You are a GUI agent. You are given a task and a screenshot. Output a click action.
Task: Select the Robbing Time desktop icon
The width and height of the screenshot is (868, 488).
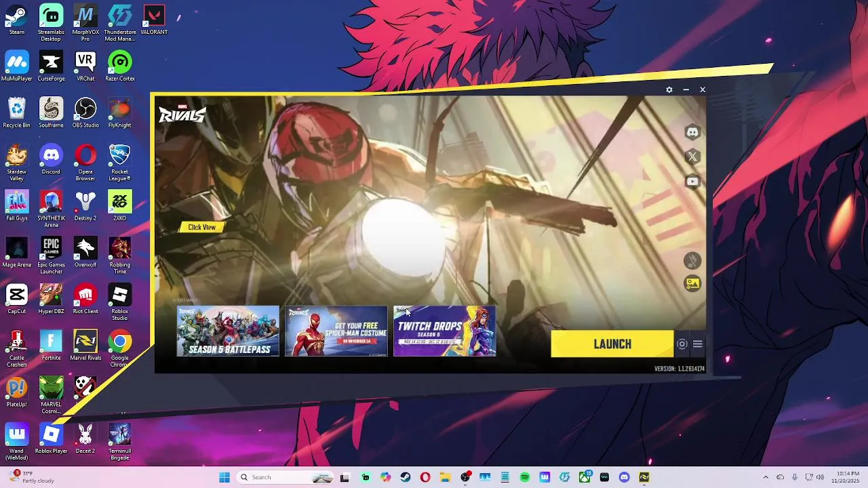click(120, 256)
